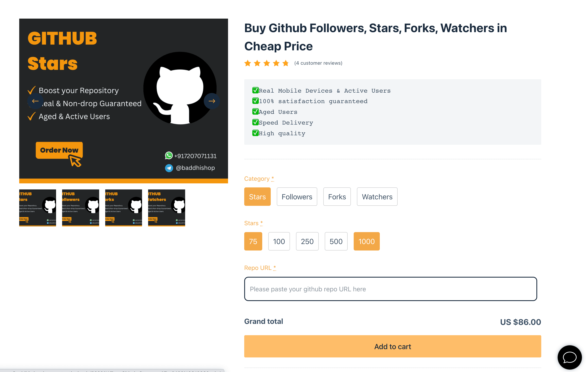Open the live chat bubble

click(569, 357)
